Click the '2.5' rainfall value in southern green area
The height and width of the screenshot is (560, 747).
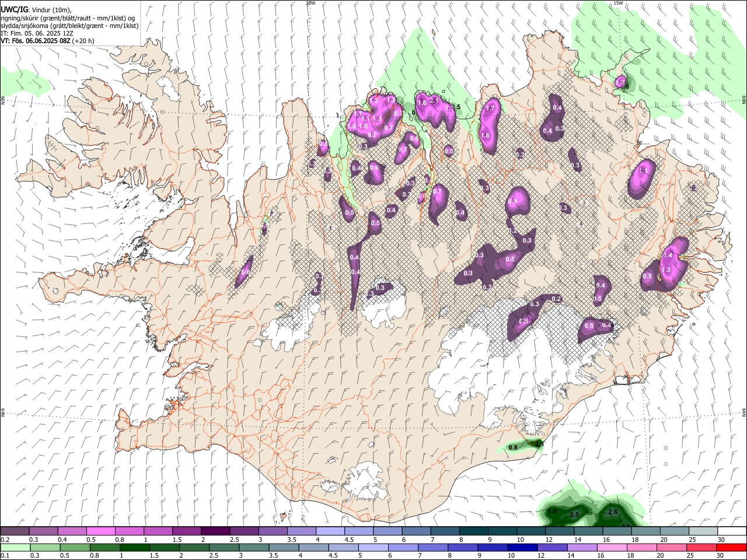point(574,514)
